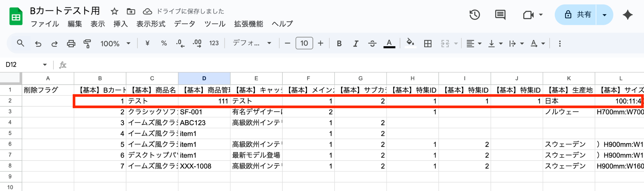Image resolution: width=644 pixels, height=191 pixels.
Task: Open the 100% zoom dropdown
Action: click(x=115, y=43)
